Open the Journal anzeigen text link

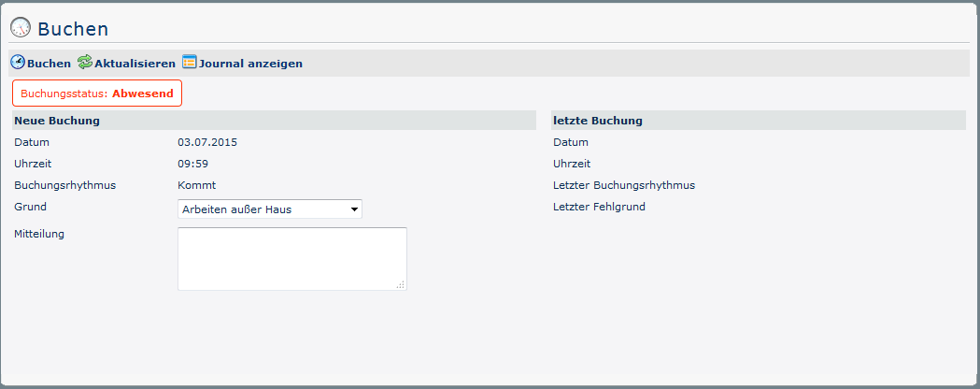(250, 64)
